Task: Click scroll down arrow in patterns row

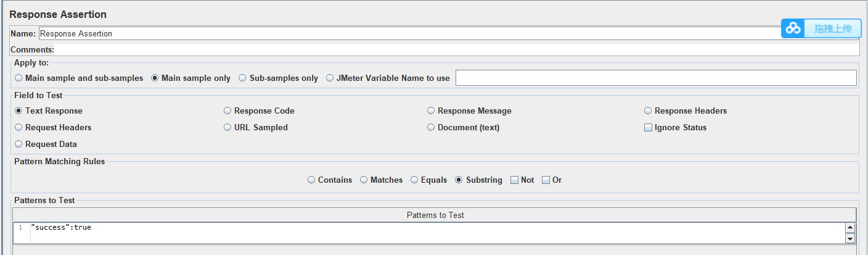Action: [850, 238]
